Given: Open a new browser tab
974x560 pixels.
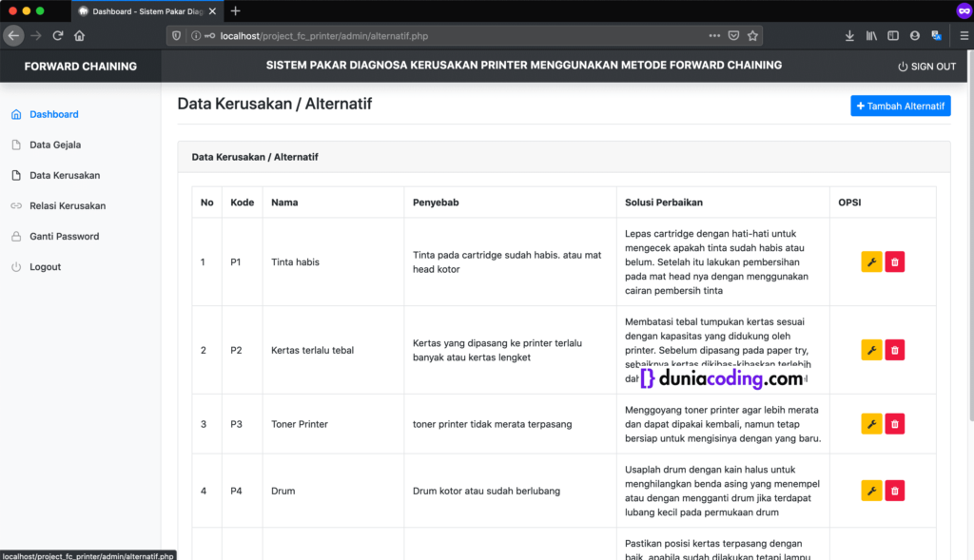Looking at the screenshot, I should pyautogui.click(x=236, y=10).
